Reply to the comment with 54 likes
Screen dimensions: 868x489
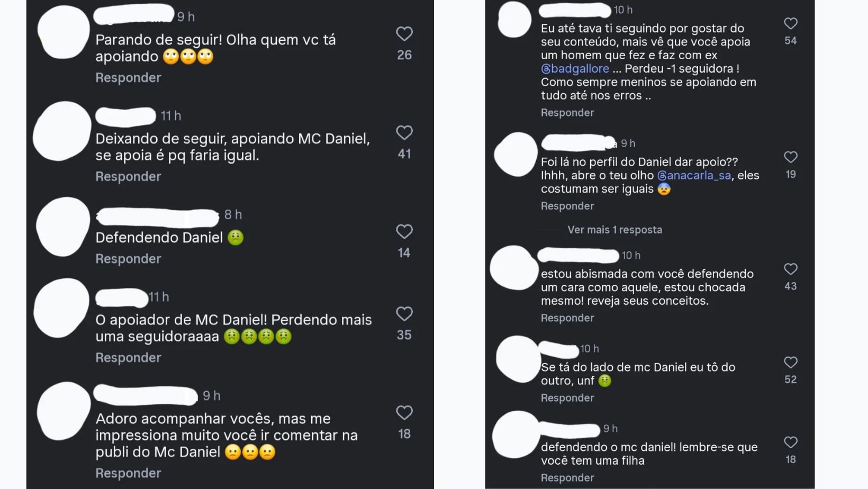coord(567,112)
